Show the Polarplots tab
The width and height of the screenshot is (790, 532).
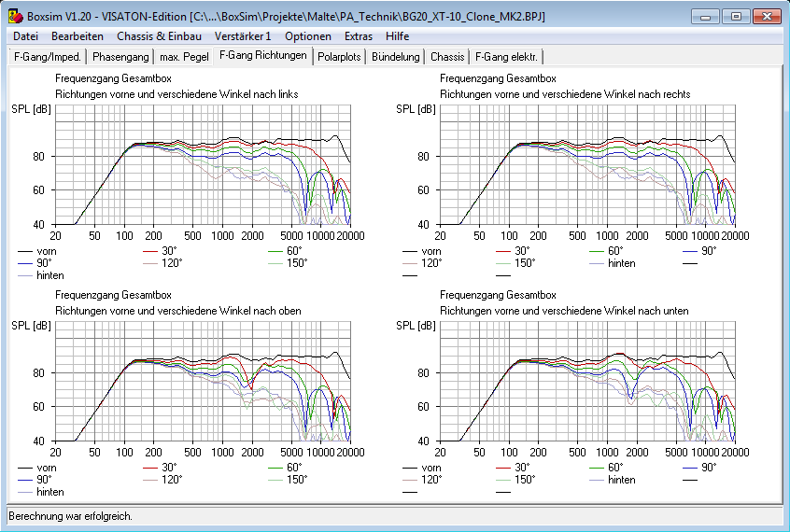pyautogui.click(x=339, y=57)
